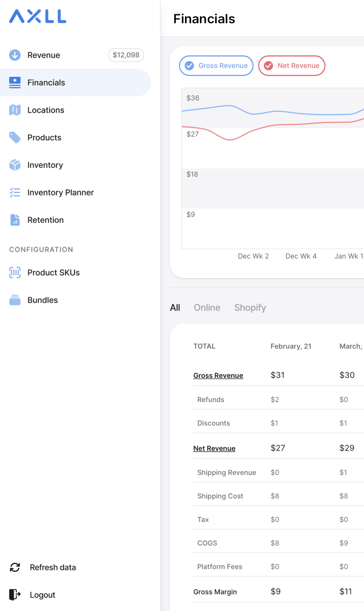Click the Products tag icon
364x611 pixels.
15,137
